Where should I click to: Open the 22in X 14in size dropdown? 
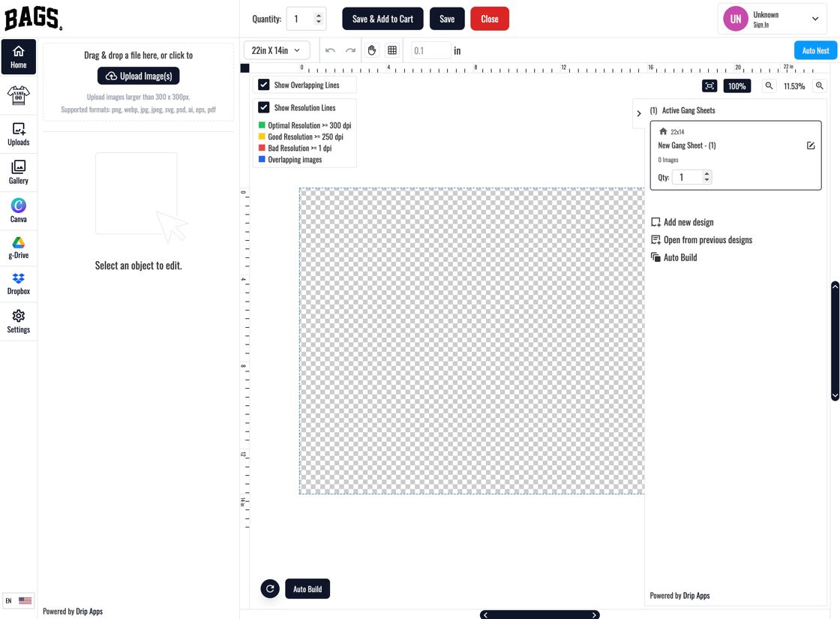pos(277,50)
